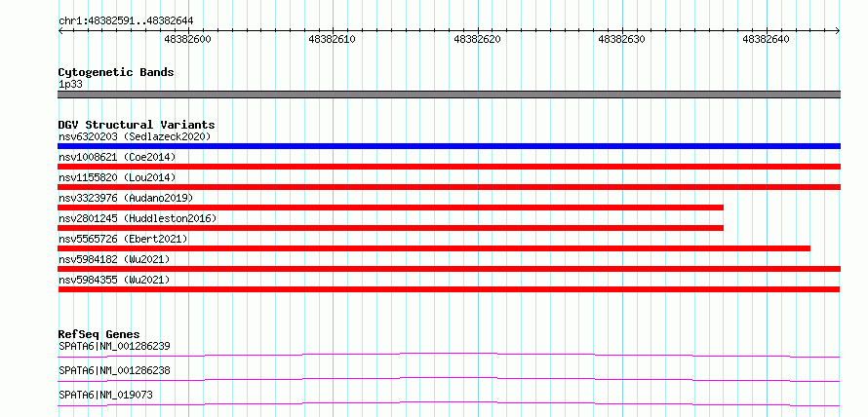Click the magenta NM_019073 intron line

449,403
